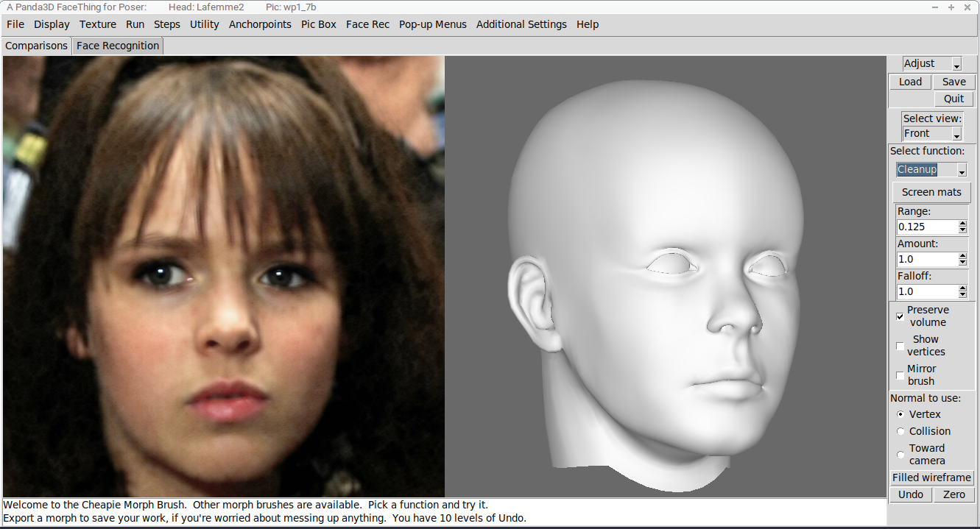Open the Steps menu
The width and height of the screenshot is (980, 529).
tap(167, 24)
